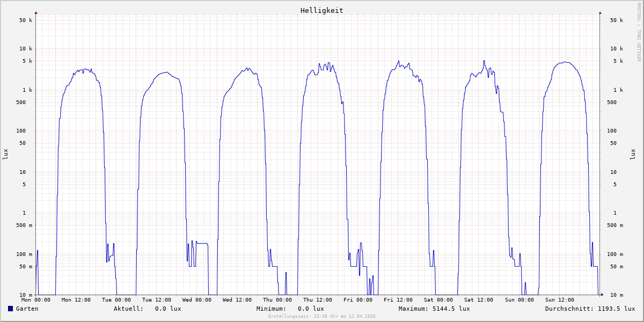Screen dimensions: 644x322
Task: Click the Erstellungszeit timestamp footer text
Action: click(x=321, y=317)
